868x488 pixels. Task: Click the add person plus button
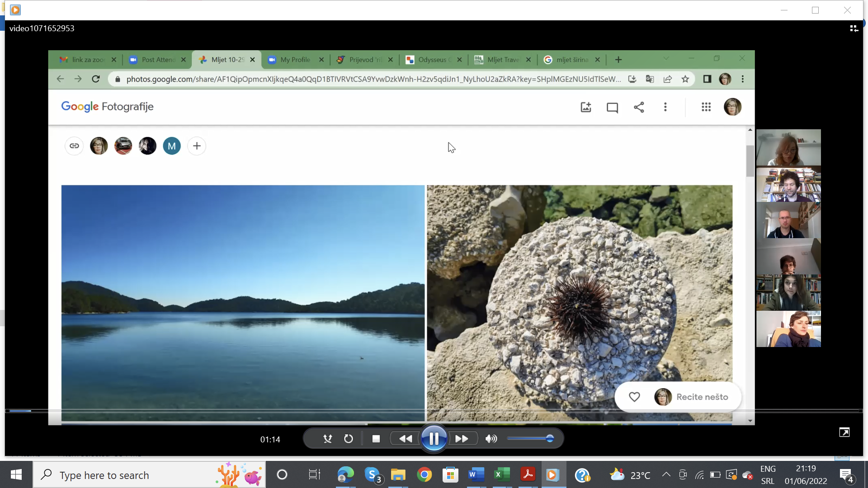[197, 146]
